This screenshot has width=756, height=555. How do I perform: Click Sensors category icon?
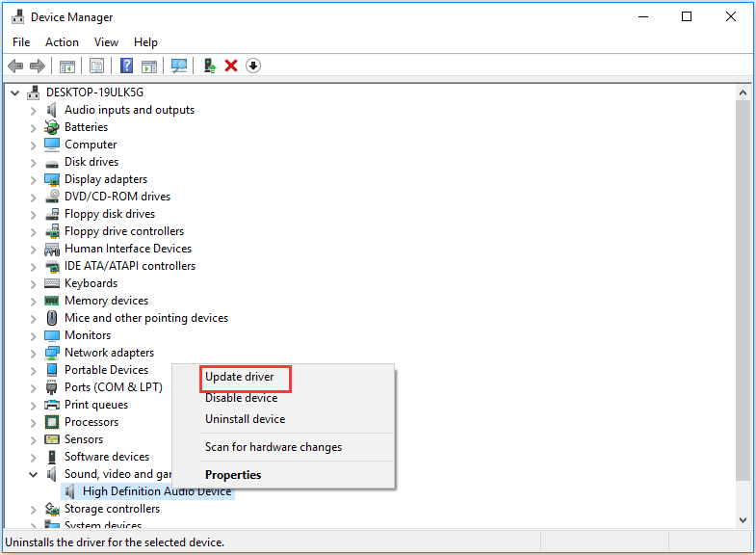pyautogui.click(x=52, y=439)
